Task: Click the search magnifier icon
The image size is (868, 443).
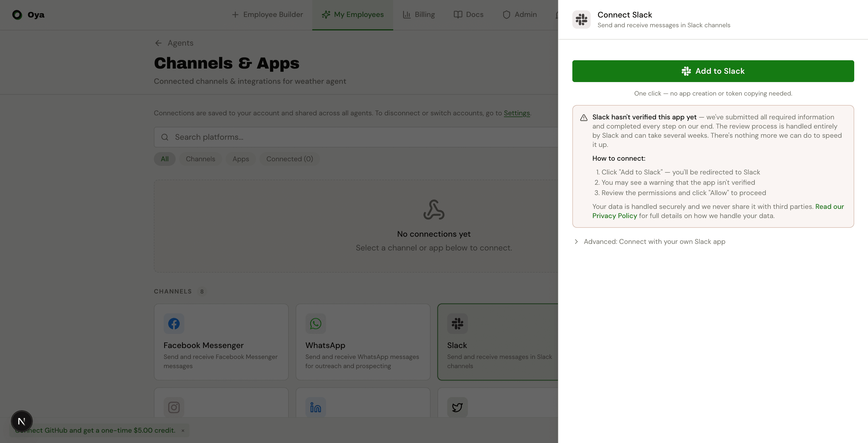Action: (165, 137)
